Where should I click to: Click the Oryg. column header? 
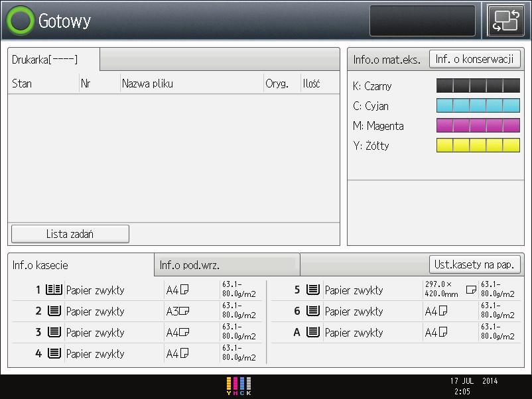pyautogui.click(x=277, y=84)
